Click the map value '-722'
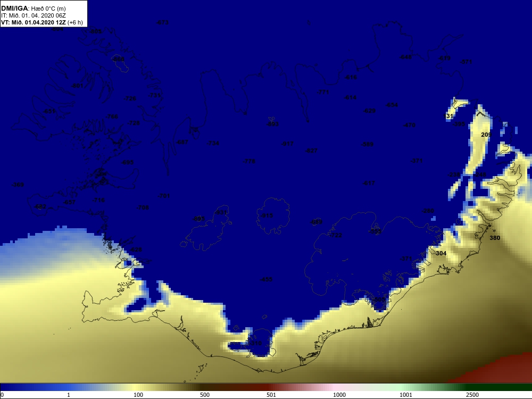 336,235
